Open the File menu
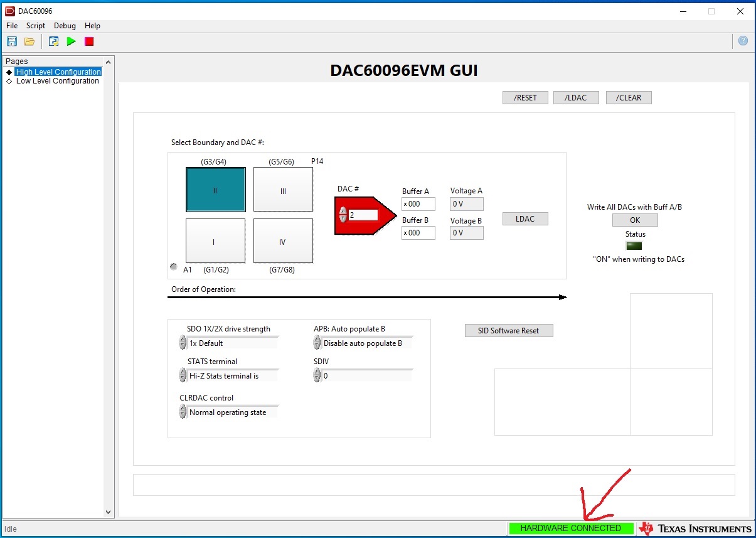 pos(12,26)
